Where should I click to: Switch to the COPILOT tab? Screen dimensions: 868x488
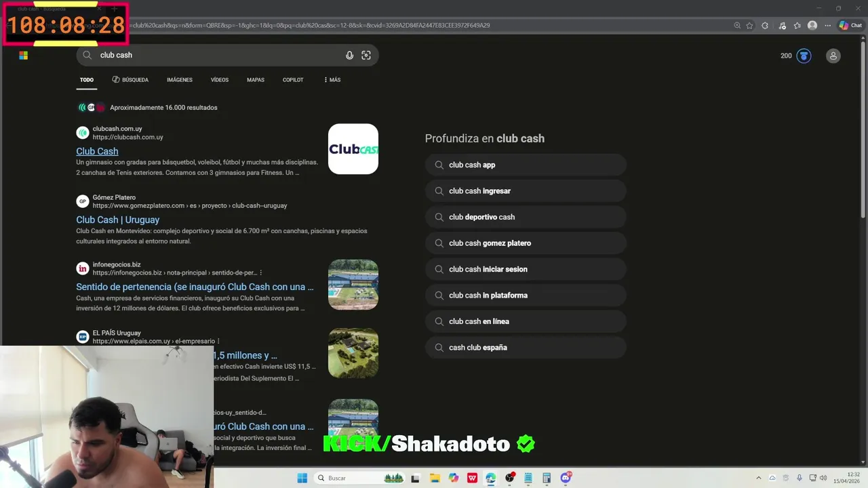click(293, 80)
